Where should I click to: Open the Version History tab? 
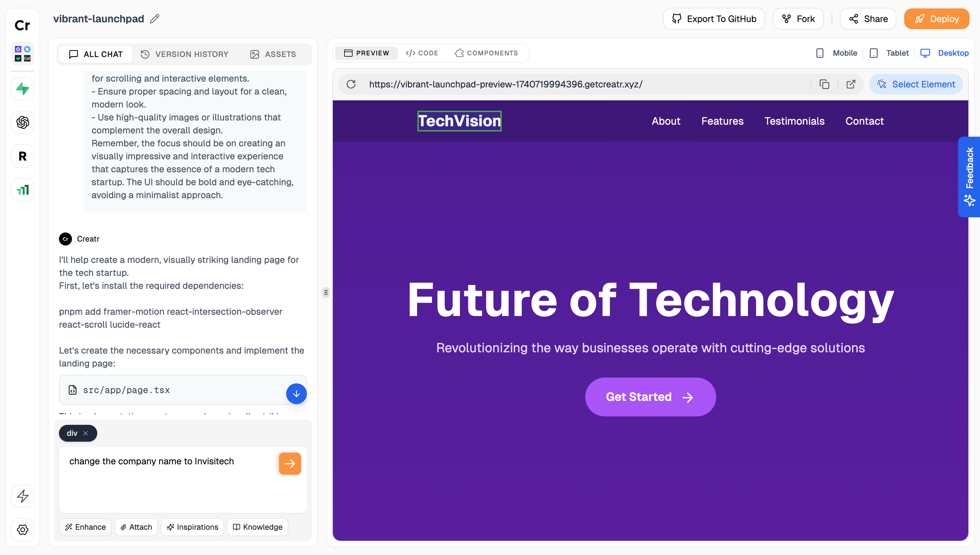click(x=185, y=54)
